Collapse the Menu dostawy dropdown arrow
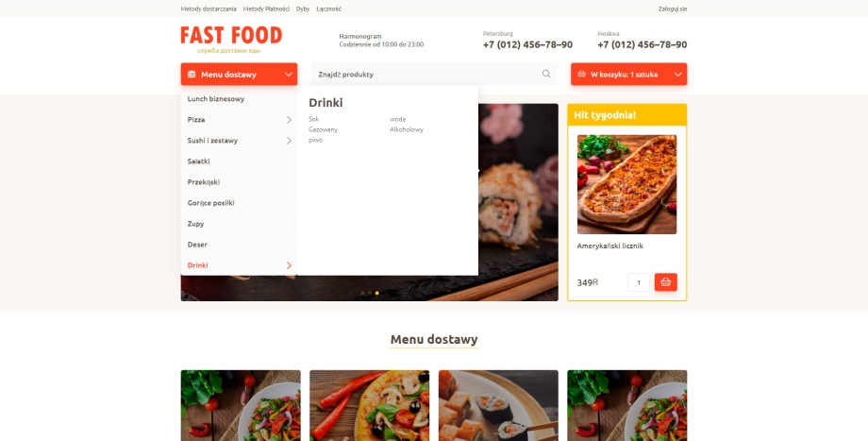Image resolution: width=868 pixels, height=441 pixels. pyautogui.click(x=289, y=75)
